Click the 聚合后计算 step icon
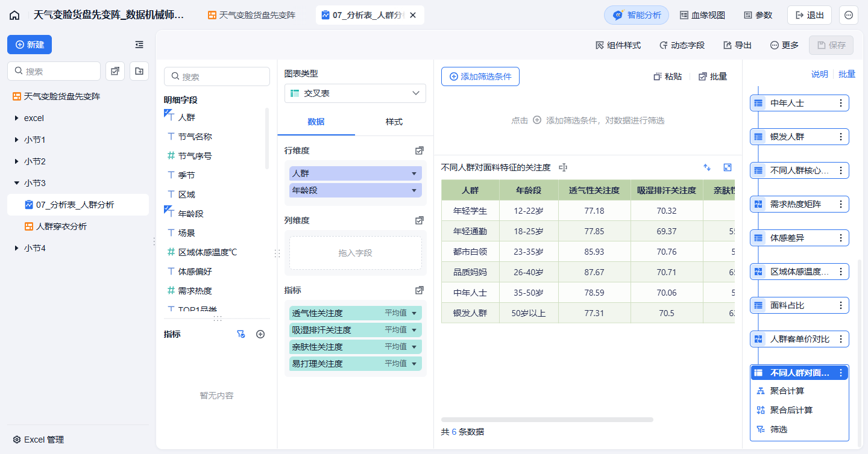This screenshot has height=454, width=868. pyautogui.click(x=760, y=410)
